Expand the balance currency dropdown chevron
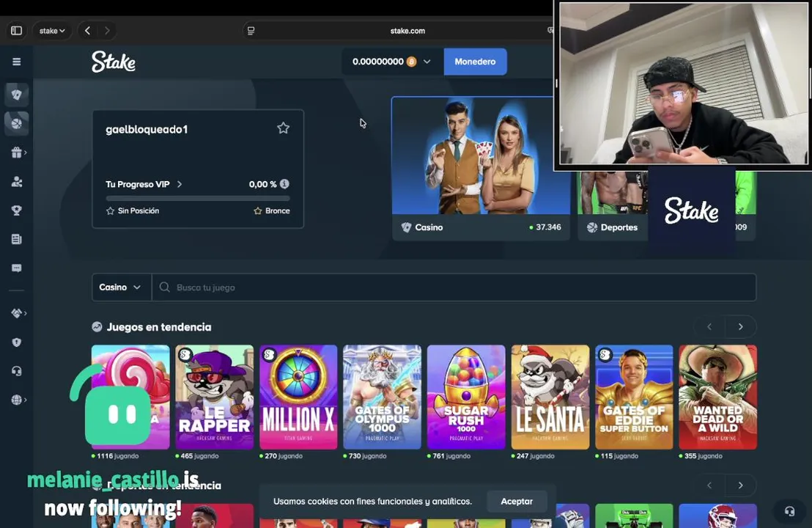This screenshot has width=812, height=528. (x=427, y=62)
